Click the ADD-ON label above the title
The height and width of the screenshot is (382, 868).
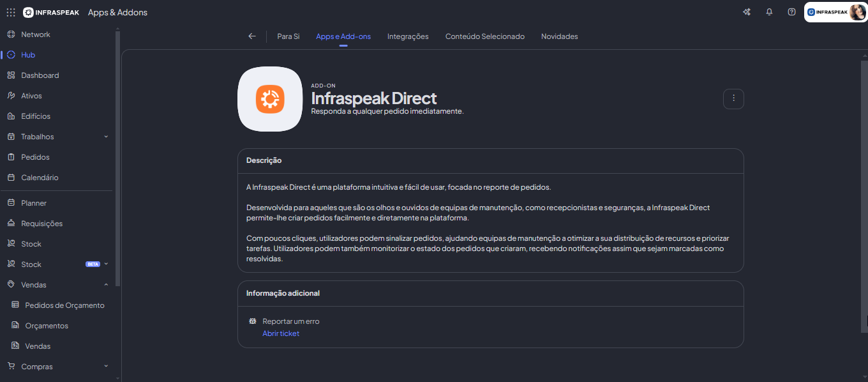point(323,86)
